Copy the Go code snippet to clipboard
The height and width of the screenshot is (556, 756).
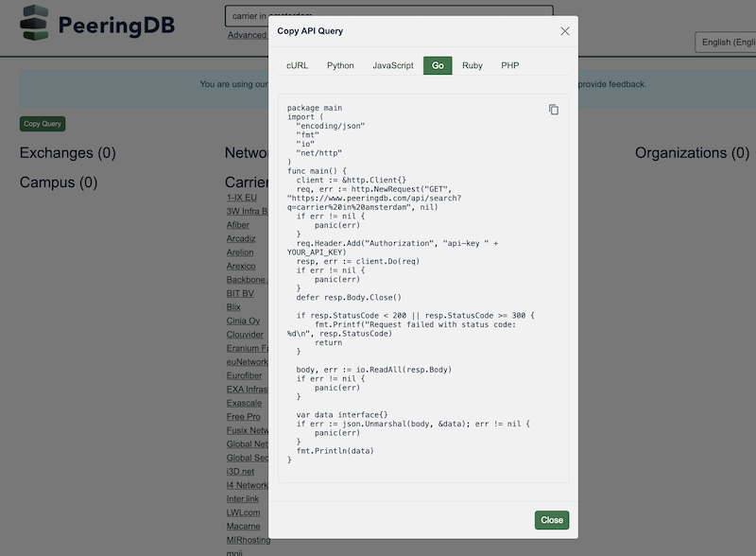(554, 110)
